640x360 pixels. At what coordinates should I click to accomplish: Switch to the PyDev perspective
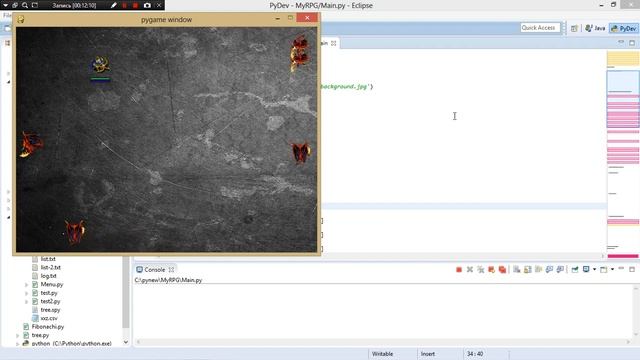623,28
